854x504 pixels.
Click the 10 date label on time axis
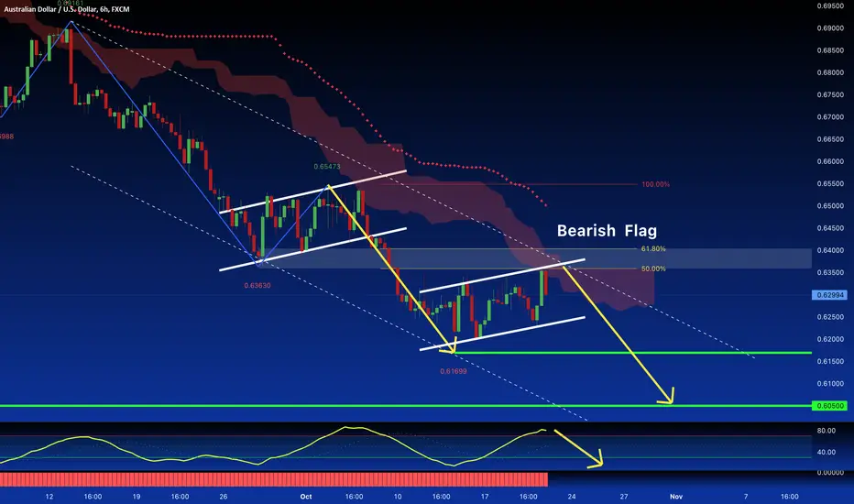tap(398, 497)
